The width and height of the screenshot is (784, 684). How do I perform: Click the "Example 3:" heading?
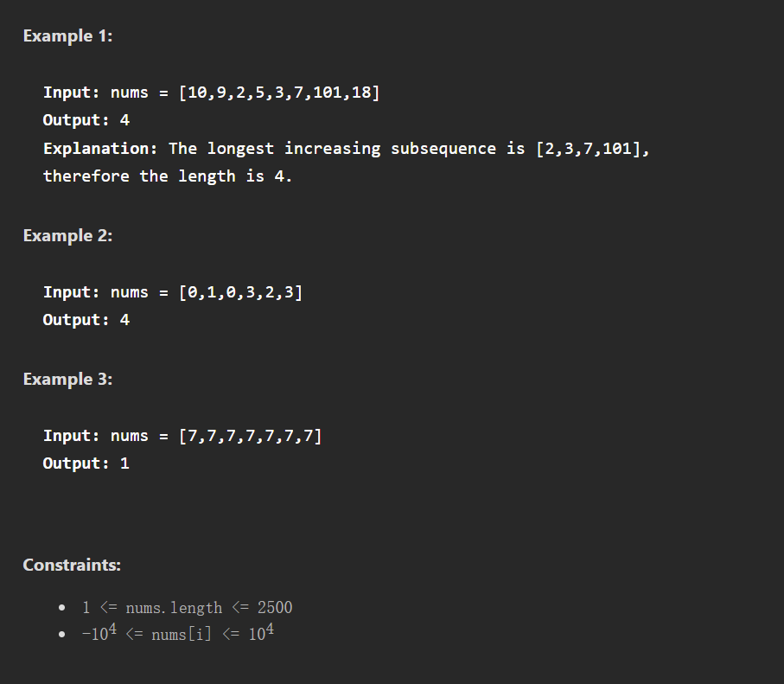[x=67, y=379]
